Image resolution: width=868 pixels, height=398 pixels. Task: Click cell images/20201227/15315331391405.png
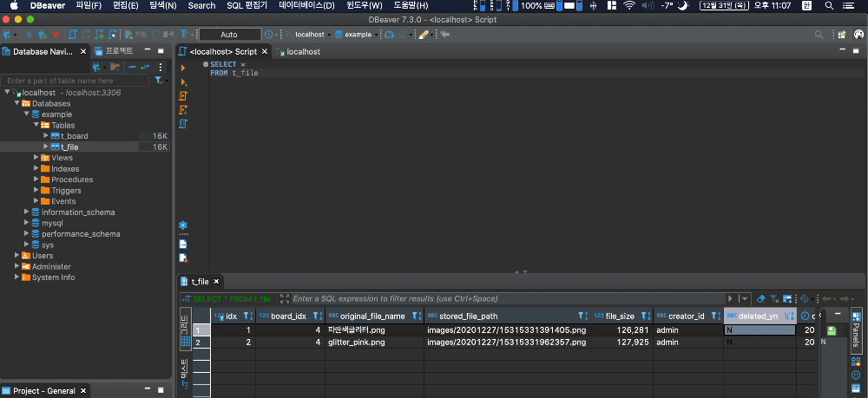pyautogui.click(x=507, y=330)
